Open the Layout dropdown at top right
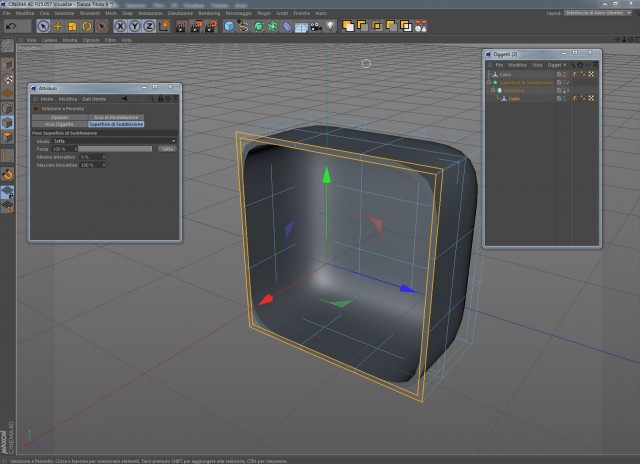The image size is (640, 464). (598, 13)
